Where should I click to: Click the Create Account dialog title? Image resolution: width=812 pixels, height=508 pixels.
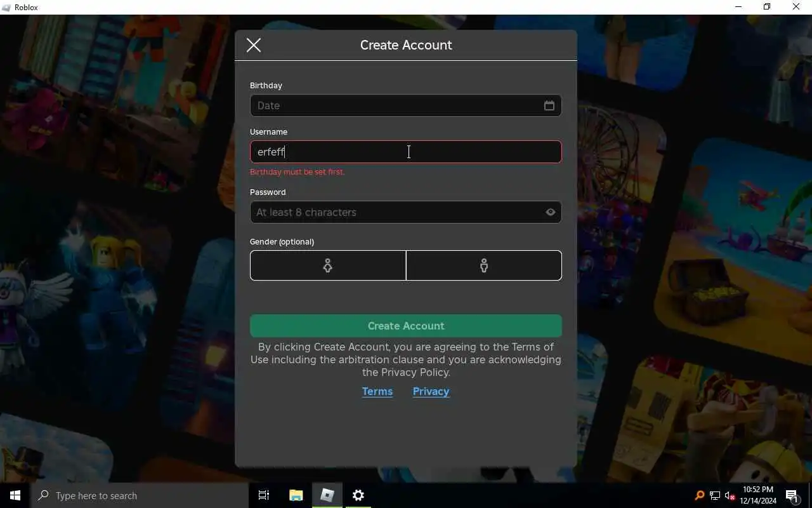406,45
